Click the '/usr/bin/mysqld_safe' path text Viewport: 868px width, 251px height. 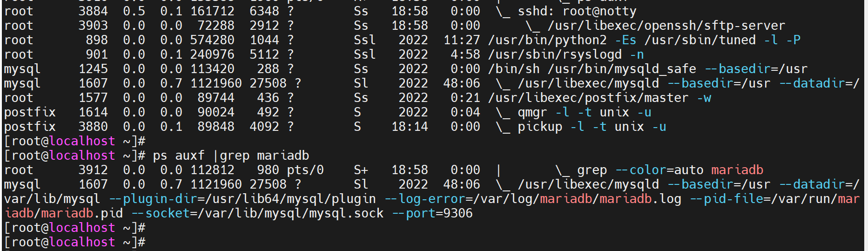tap(622, 69)
